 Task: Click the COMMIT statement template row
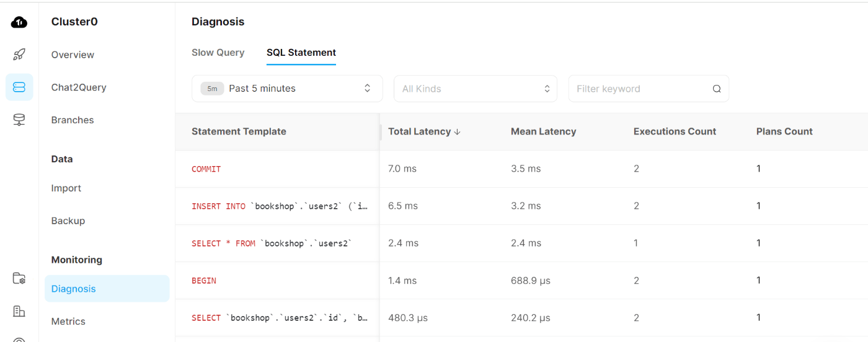[521, 169]
